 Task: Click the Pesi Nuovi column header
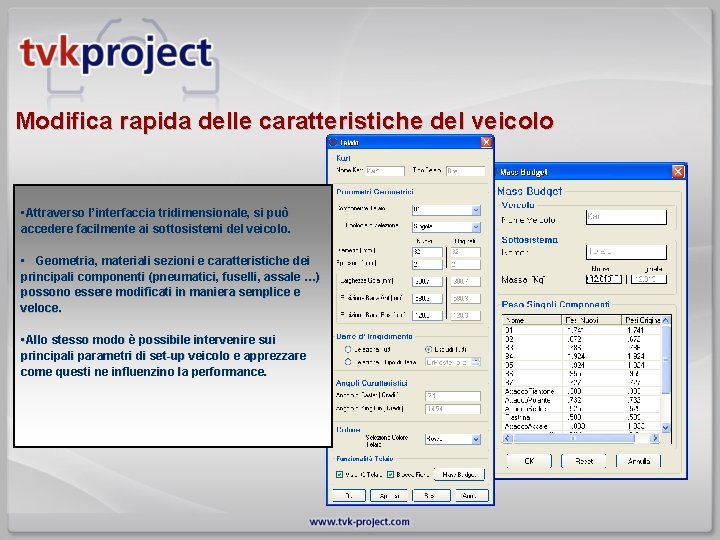[592, 320]
